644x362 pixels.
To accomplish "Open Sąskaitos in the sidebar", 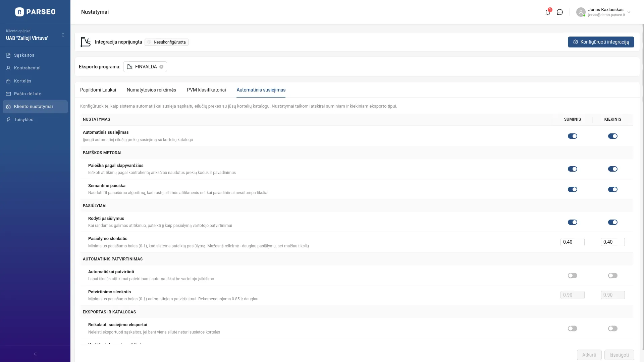I will pyautogui.click(x=24, y=55).
